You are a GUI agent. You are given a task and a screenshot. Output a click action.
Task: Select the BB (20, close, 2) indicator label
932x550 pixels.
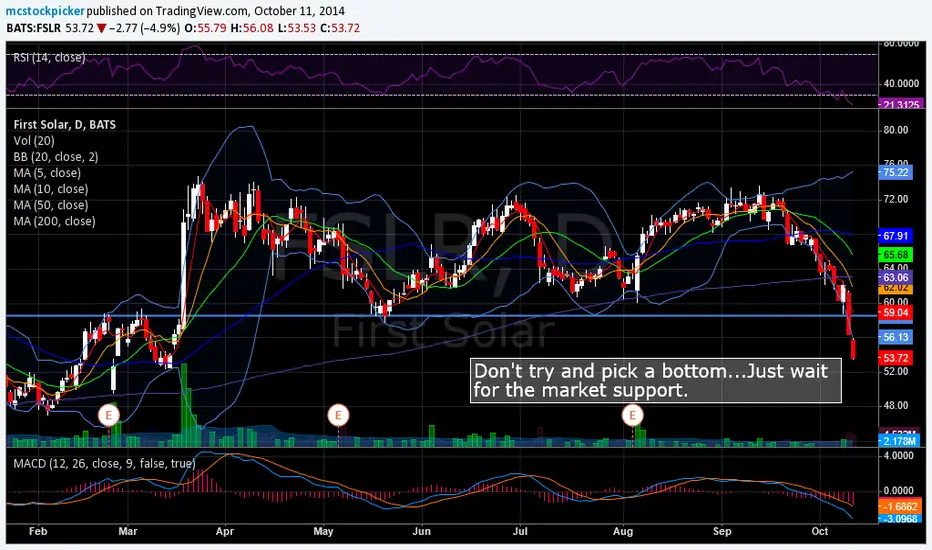click(x=56, y=157)
